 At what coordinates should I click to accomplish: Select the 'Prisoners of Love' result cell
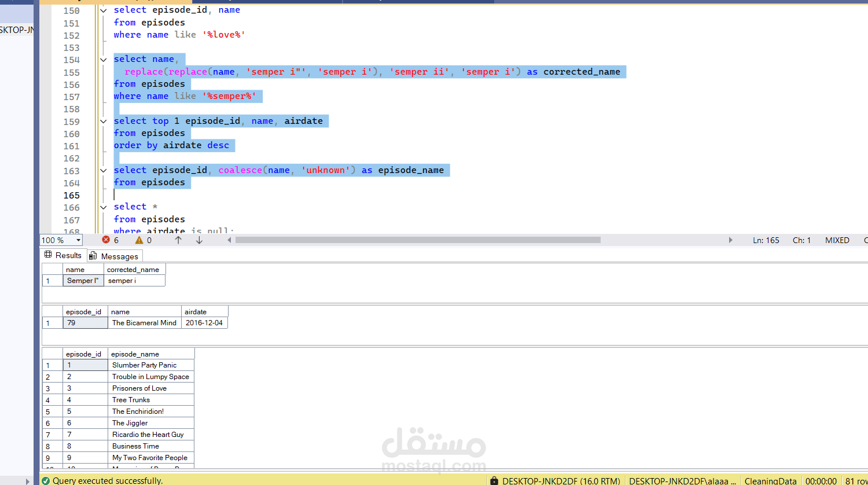[x=139, y=388]
